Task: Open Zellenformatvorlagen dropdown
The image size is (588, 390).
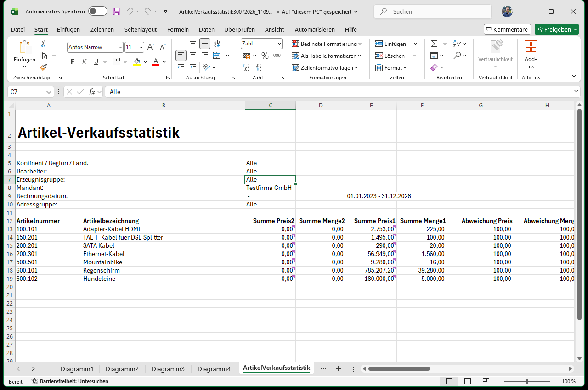Action: (x=325, y=67)
